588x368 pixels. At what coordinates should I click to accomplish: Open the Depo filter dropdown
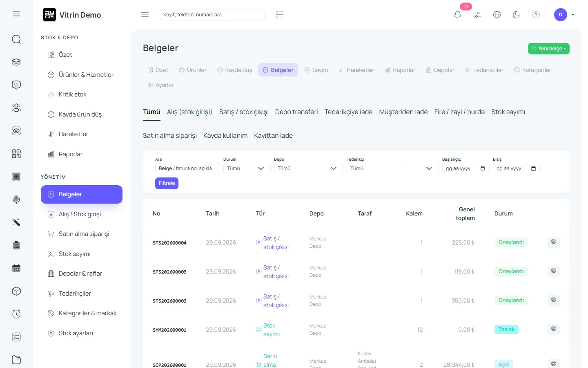pos(308,168)
